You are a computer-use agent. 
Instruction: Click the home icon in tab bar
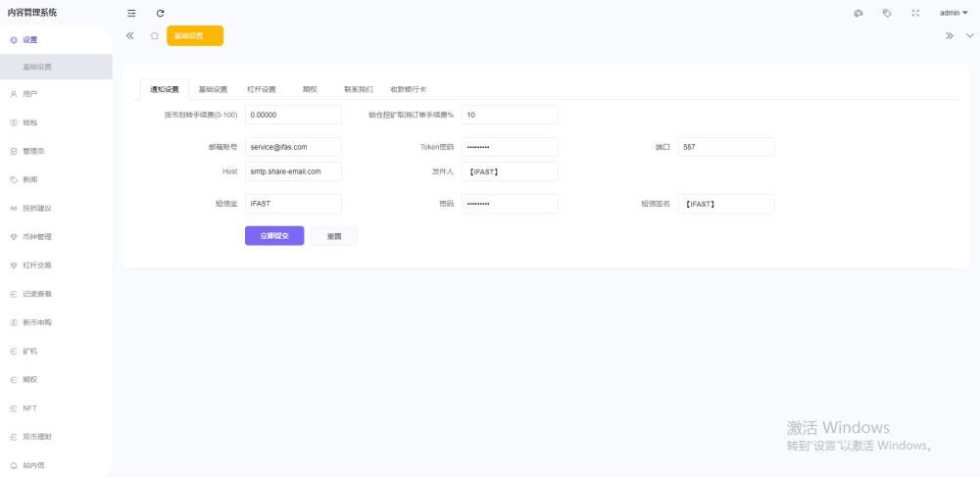pos(154,35)
